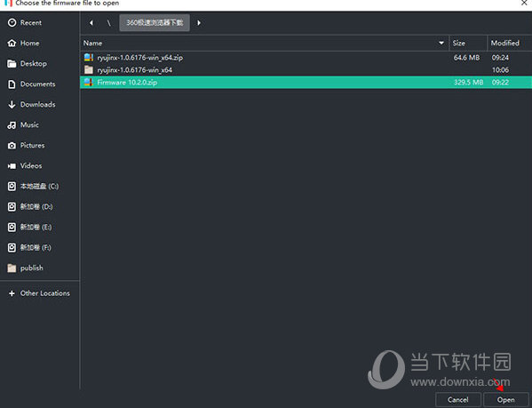Select Firmware 10.2.0.zip file name
The image size is (532, 408).
click(x=127, y=82)
